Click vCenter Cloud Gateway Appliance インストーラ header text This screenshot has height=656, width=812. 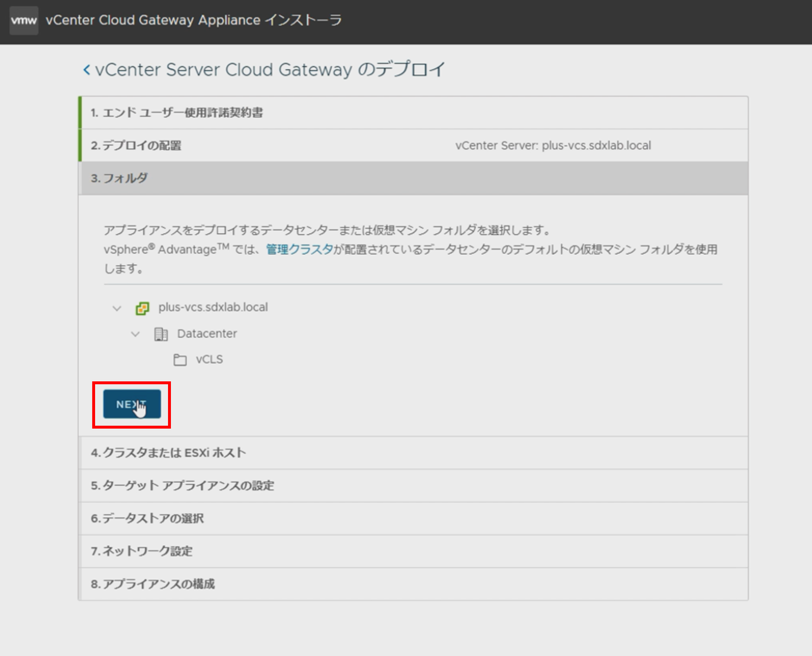coord(194,20)
